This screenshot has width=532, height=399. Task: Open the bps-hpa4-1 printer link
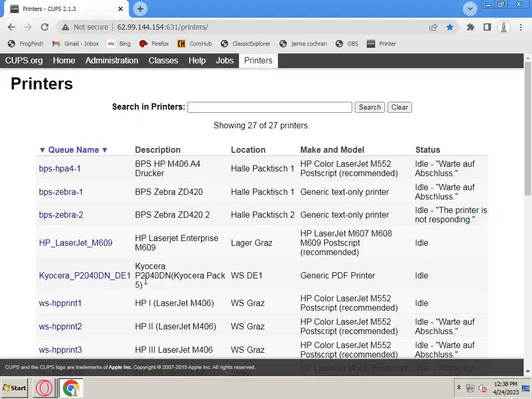(x=60, y=169)
